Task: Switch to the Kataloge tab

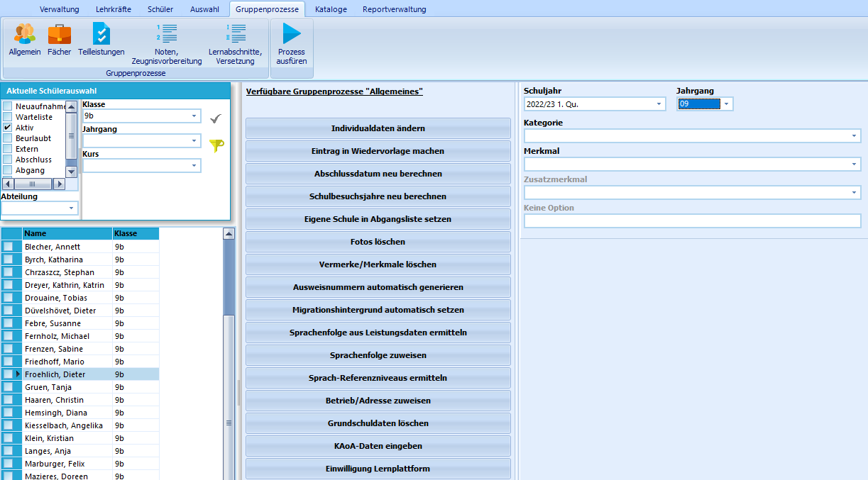Action: [x=331, y=9]
